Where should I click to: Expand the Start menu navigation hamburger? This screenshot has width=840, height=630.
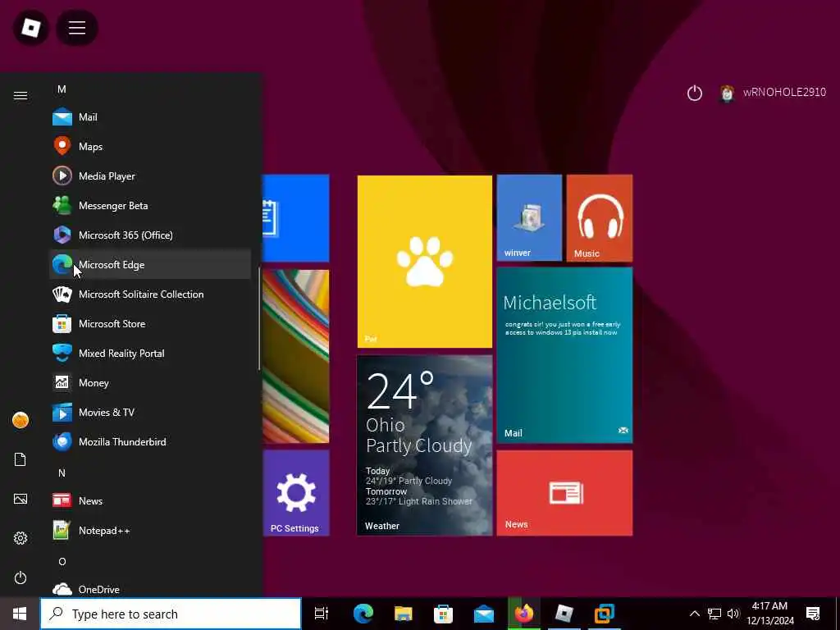[21, 95]
